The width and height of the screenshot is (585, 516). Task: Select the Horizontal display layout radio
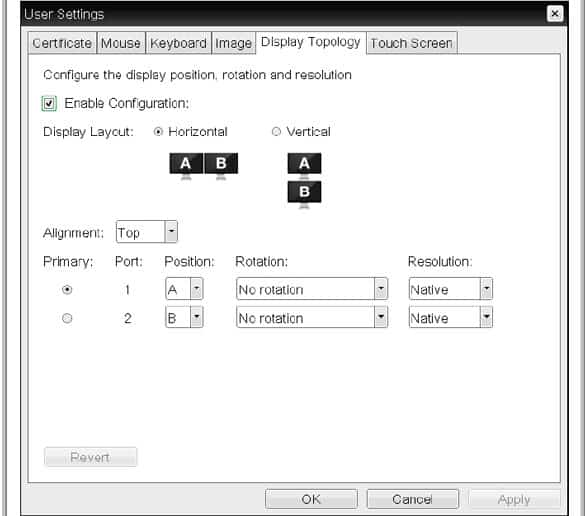[x=158, y=132]
